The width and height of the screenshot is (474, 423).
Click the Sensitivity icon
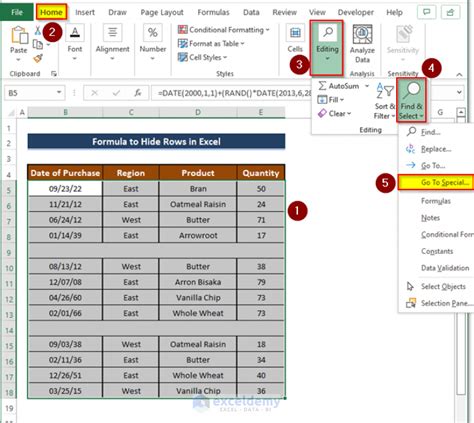pyautogui.click(x=403, y=34)
